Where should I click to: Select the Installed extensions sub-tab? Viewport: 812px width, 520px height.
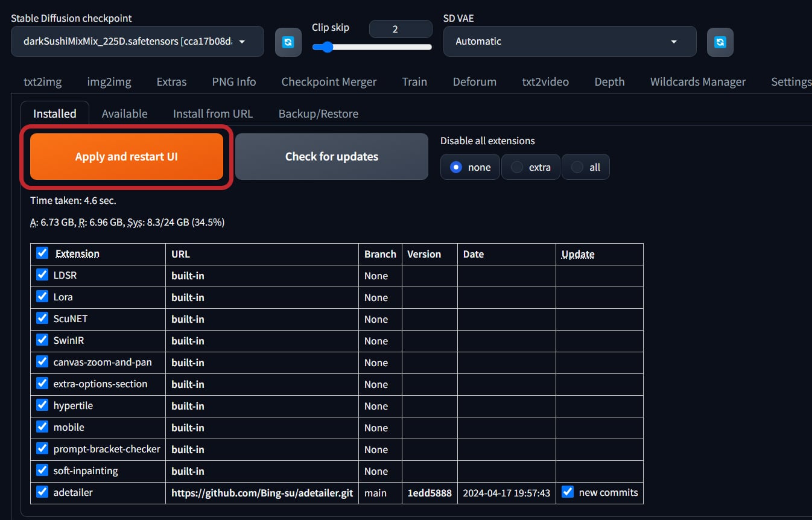[x=55, y=113]
